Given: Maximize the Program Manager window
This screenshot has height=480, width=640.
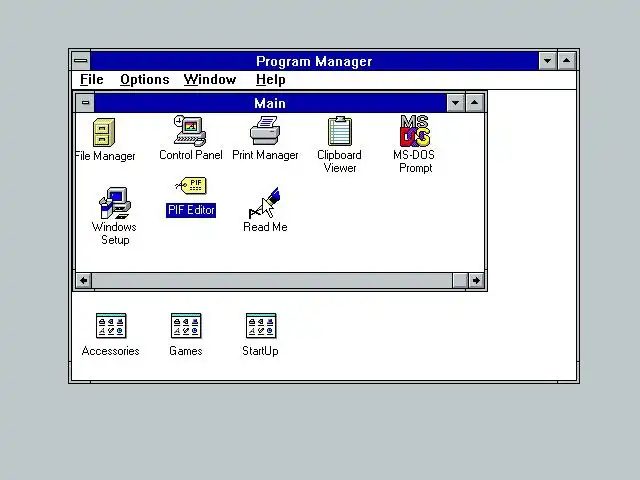Looking at the screenshot, I should tap(567, 61).
